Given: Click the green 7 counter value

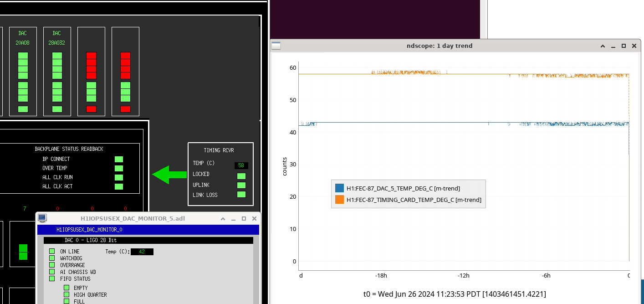Looking at the screenshot, I should (25, 208).
